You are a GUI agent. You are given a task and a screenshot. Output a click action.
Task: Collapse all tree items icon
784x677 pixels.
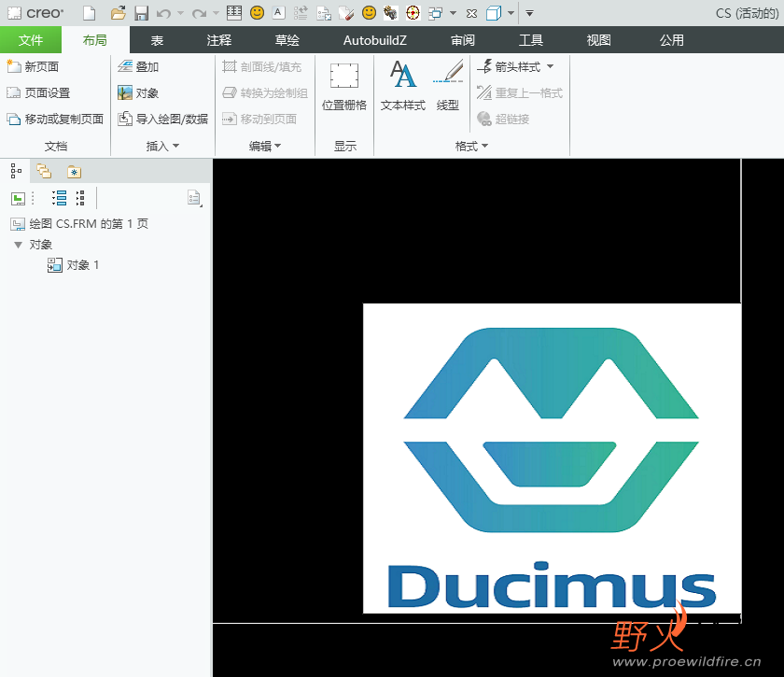pyautogui.click(x=80, y=198)
